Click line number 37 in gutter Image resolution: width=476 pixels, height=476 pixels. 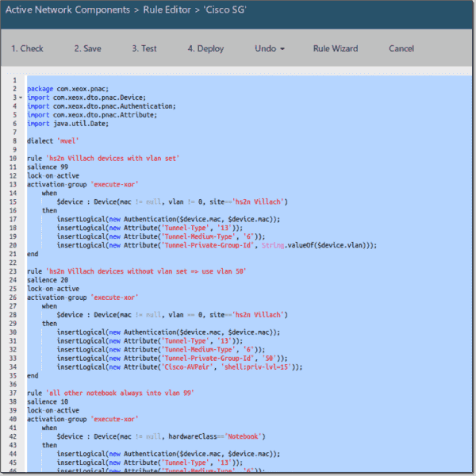[x=13, y=393]
